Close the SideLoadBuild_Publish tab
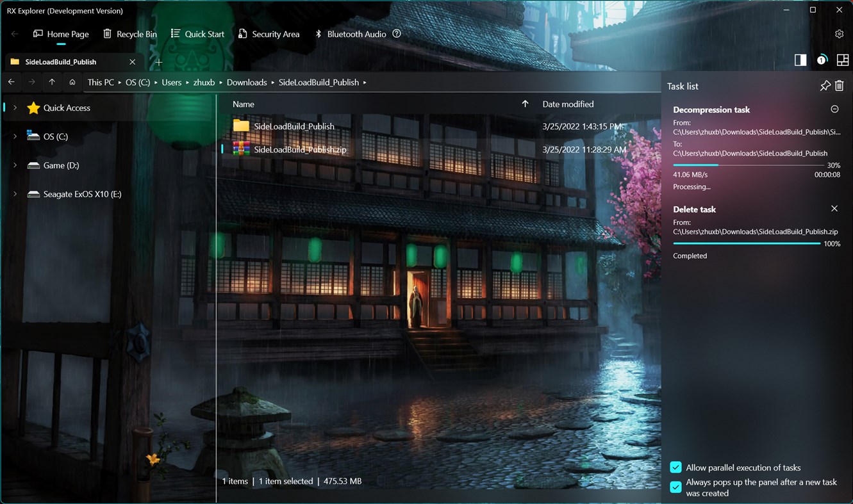This screenshot has height=504, width=853. tap(132, 62)
